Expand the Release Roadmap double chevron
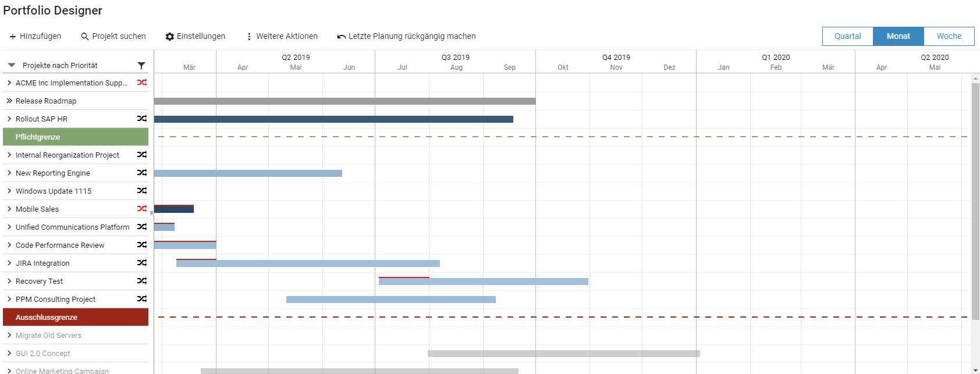Viewport: 980px width, 374px height. click(x=9, y=101)
